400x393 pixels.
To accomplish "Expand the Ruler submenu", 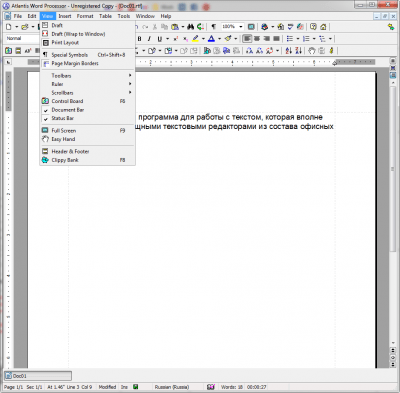I will [88, 84].
